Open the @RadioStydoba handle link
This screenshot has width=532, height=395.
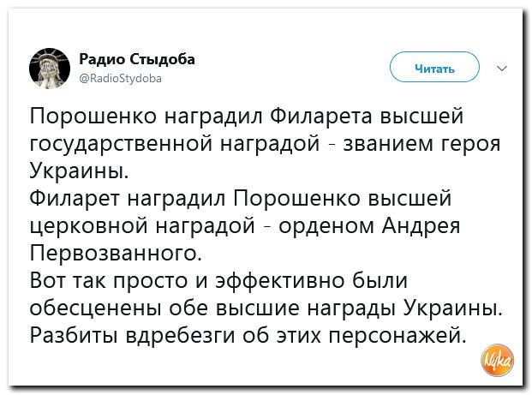(121, 78)
